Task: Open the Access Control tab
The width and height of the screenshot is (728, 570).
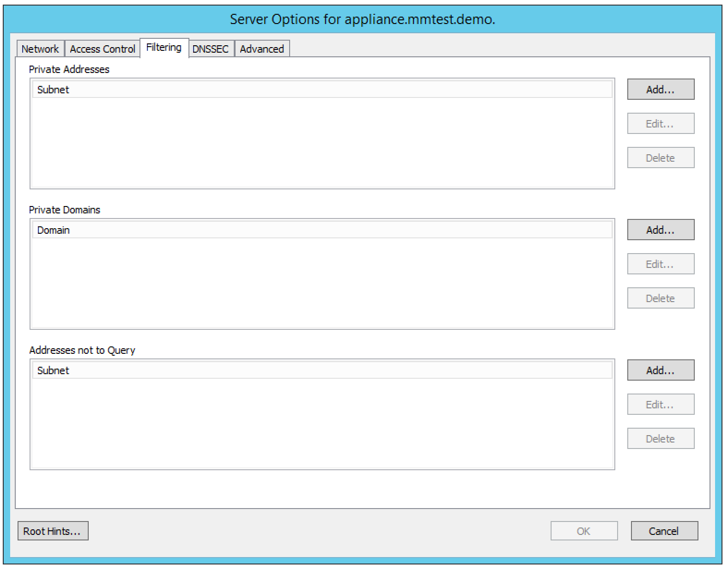Action: click(x=102, y=49)
